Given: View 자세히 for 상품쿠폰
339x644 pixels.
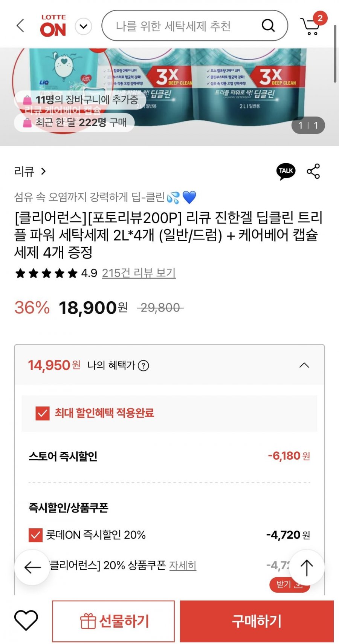Looking at the screenshot, I should point(183,565).
